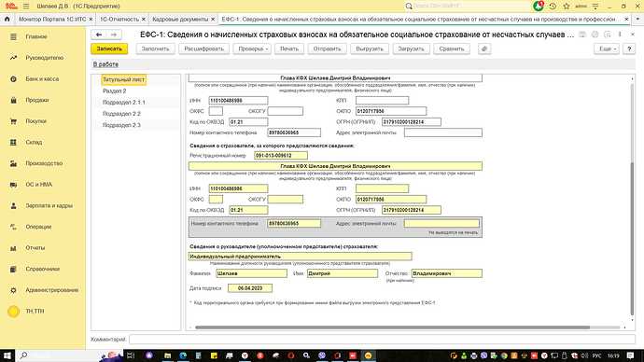
Task: Open the help question mark button
Action: tap(629, 49)
